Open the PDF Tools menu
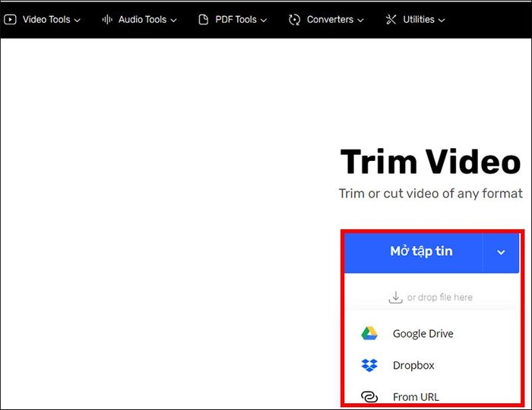The width and height of the screenshot is (532, 410). pos(233,20)
